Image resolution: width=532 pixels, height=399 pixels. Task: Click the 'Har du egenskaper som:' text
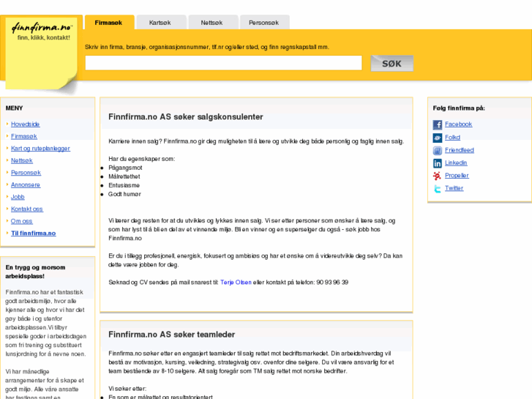142,159
